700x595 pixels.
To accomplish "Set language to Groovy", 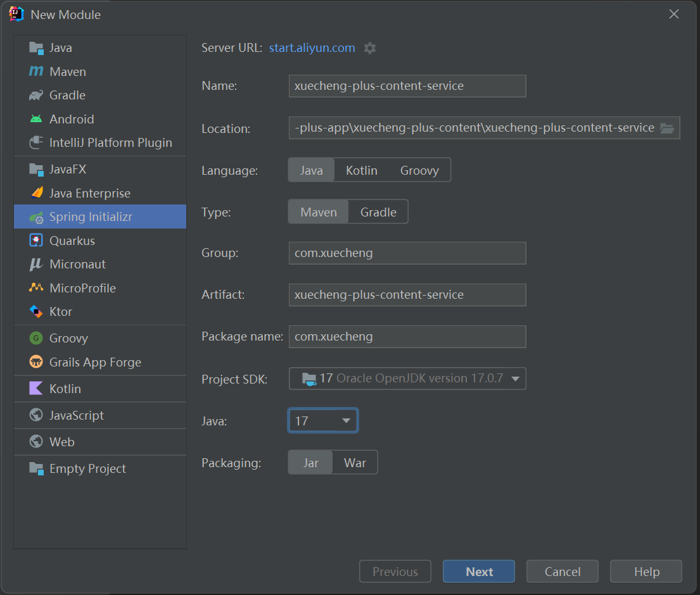I will pyautogui.click(x=419, y=170).
